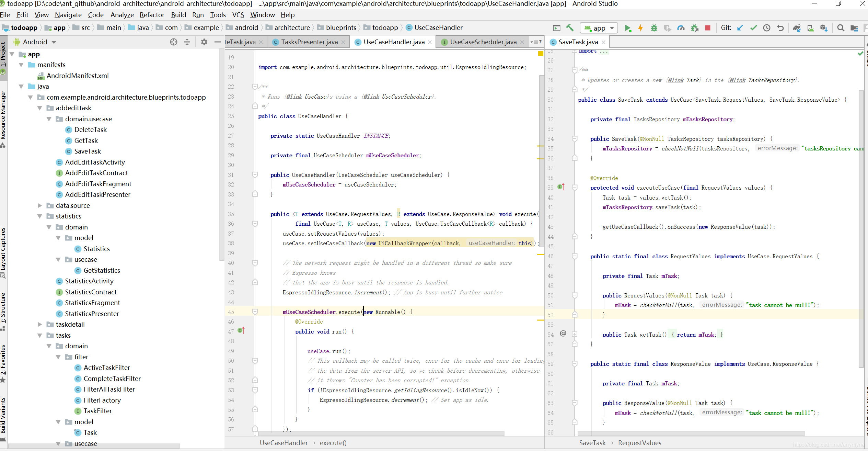Open the Refactor menu

(152, 15)
